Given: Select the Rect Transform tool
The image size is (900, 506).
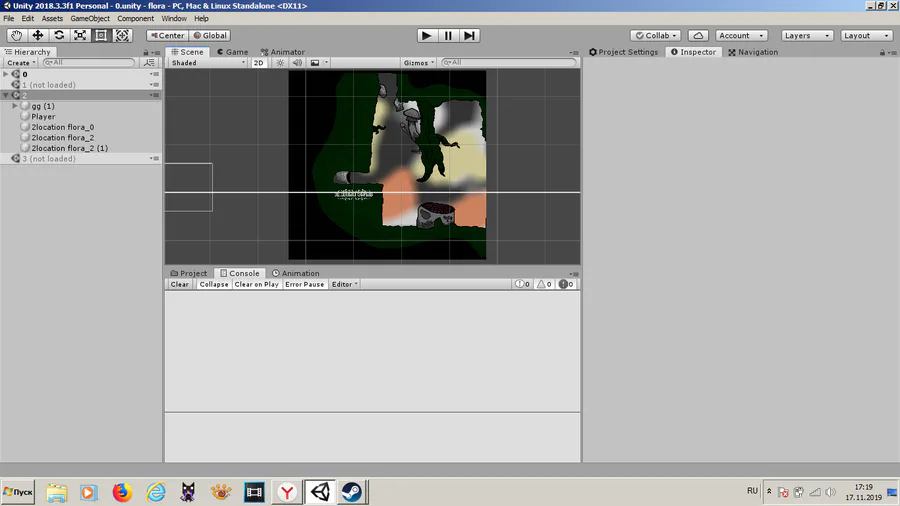Looking at the screenshot, I should 101,36.
